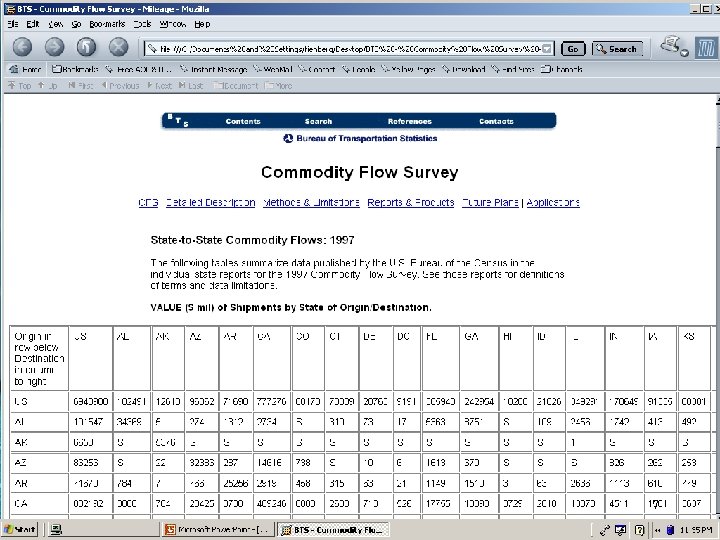The height and width of the screenshot is (540, 720).
Task: Click the Origin/Destination header cell
Action: tap(39, 358)
